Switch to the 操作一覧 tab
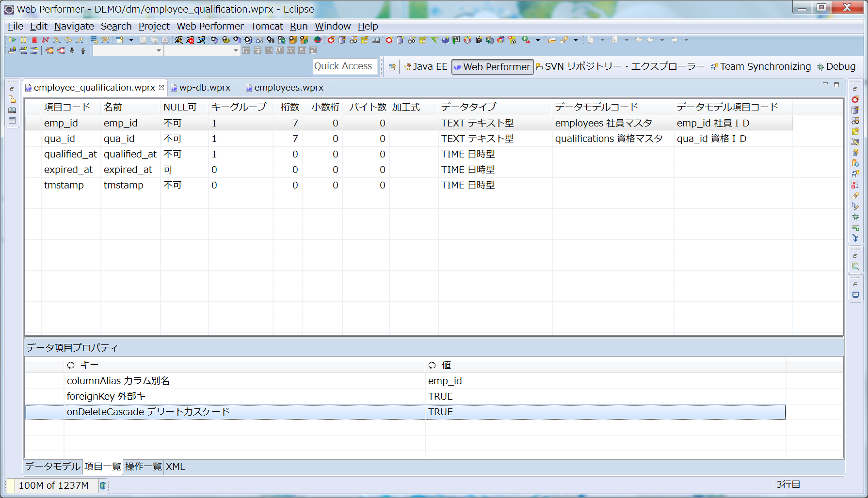This screenshot has height=498, width=868. click(x=143, y=467)
